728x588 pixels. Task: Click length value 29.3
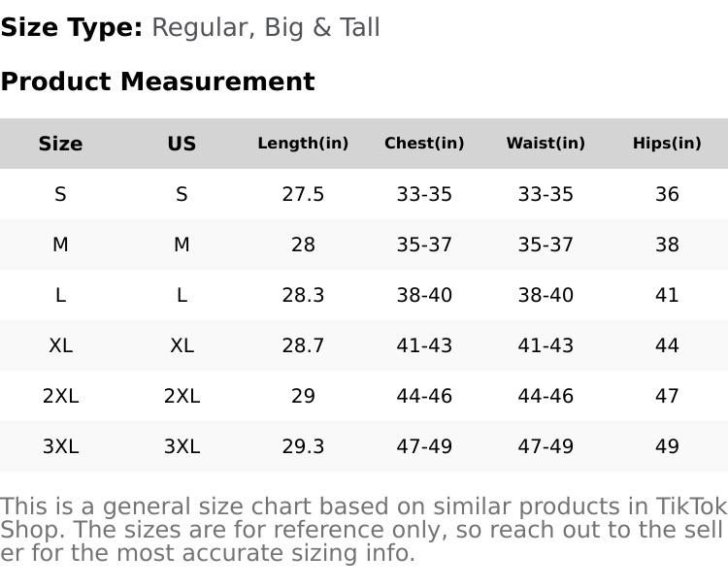pos(303,446)
